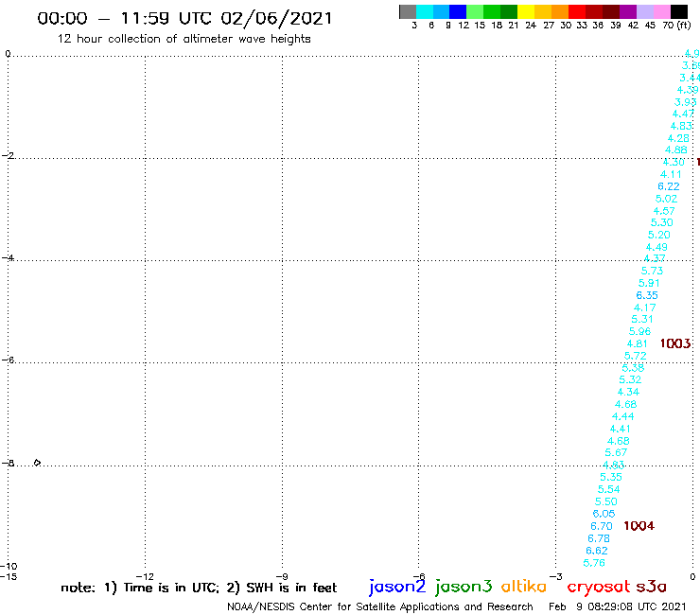Click the jason2 satellite label
The height and width of the screenshot is (615, 700).
coord(397,587)
